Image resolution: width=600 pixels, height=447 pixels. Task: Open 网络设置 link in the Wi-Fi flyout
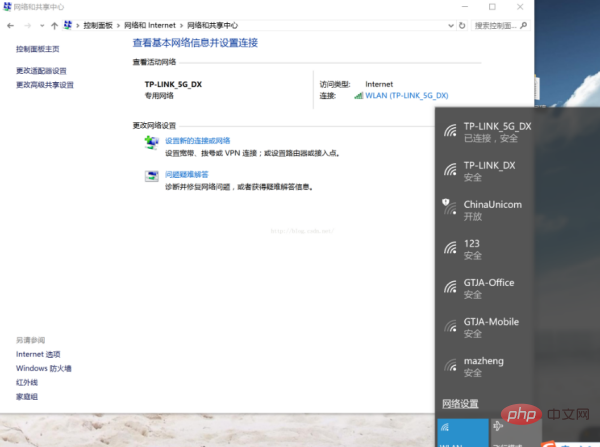pyautogui.click(x=460, y=404)
